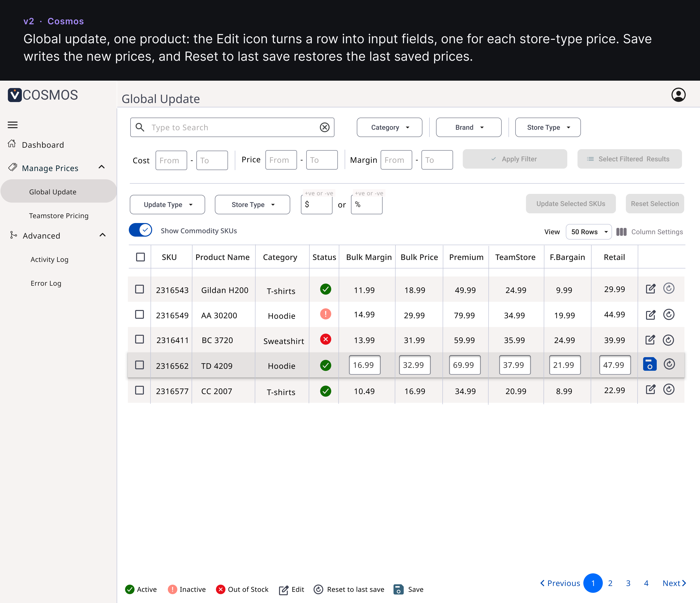Open the user profile icon
Screen dimensions: 700x603
[678, 95]
